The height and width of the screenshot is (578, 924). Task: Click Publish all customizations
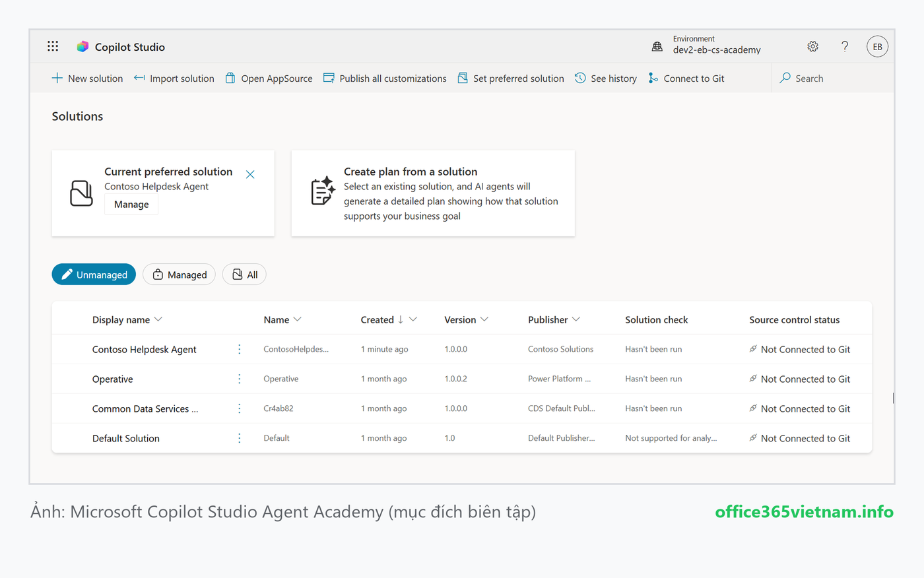tap(385, 78)
